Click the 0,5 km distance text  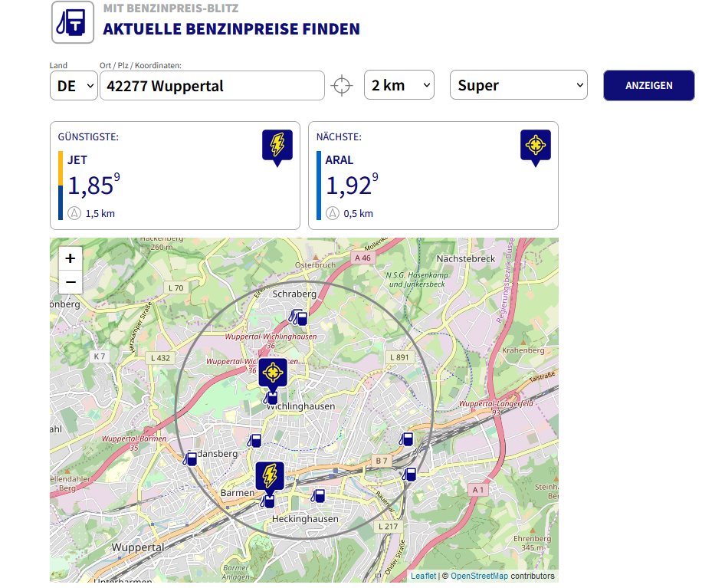[x=358, y=214]
